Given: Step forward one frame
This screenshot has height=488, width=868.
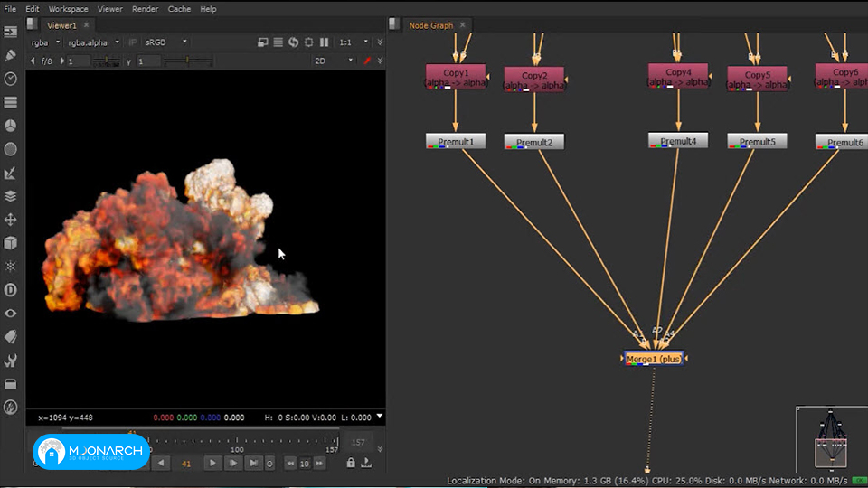Looking at the screenshot, I should [233, 463].
